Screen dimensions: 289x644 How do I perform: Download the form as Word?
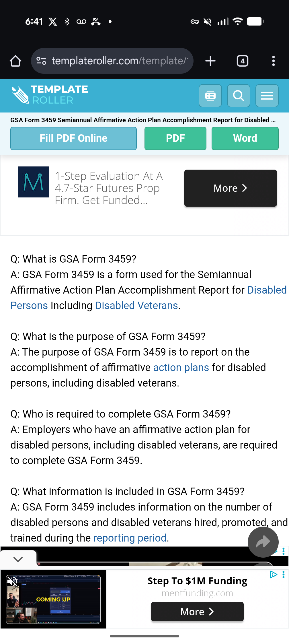245,138
